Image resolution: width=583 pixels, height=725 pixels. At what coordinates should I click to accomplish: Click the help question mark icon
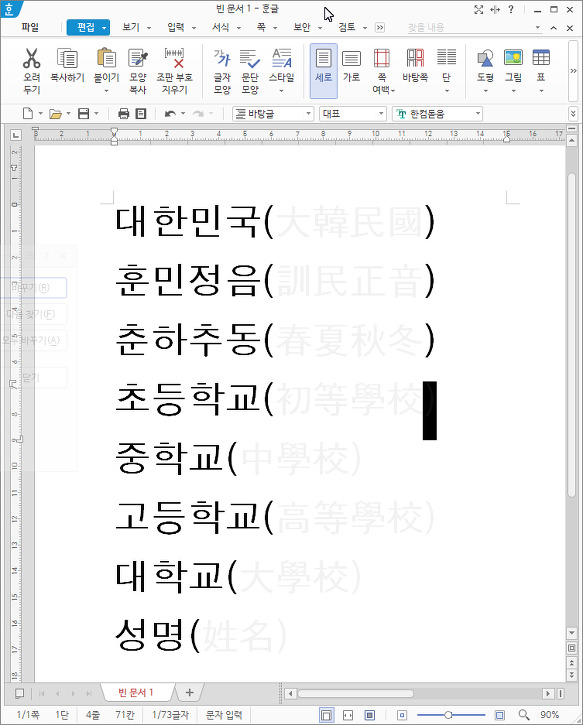point(511,9)
